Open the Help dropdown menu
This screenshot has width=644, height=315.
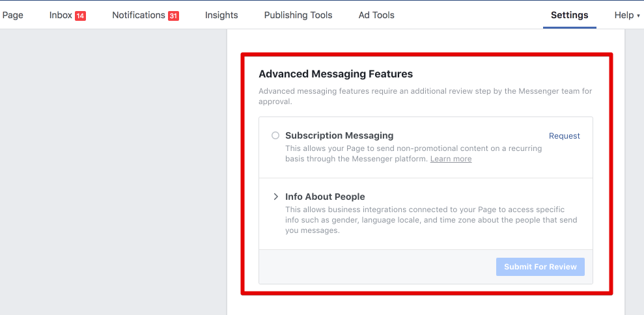[x=627, y=15]
